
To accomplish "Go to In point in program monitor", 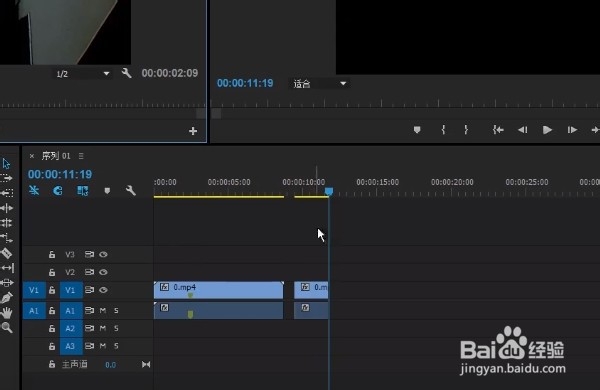I will pos(498,130).
